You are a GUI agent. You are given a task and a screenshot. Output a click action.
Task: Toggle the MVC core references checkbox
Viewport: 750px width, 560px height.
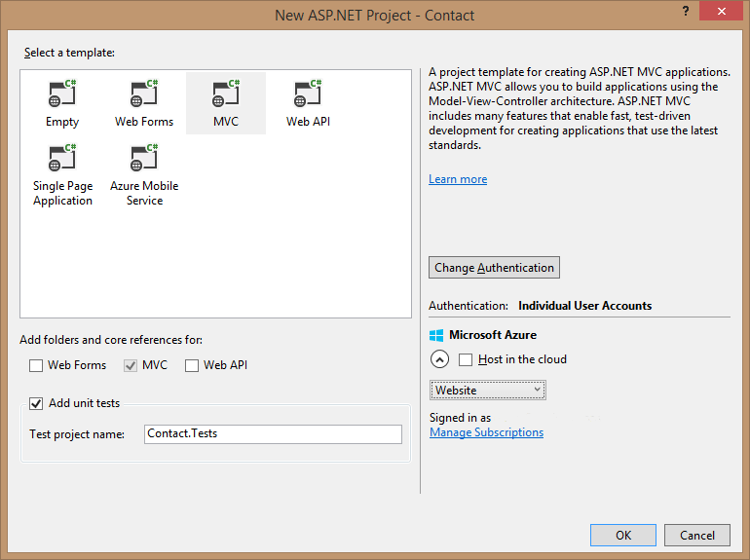(x=131, y=365)
